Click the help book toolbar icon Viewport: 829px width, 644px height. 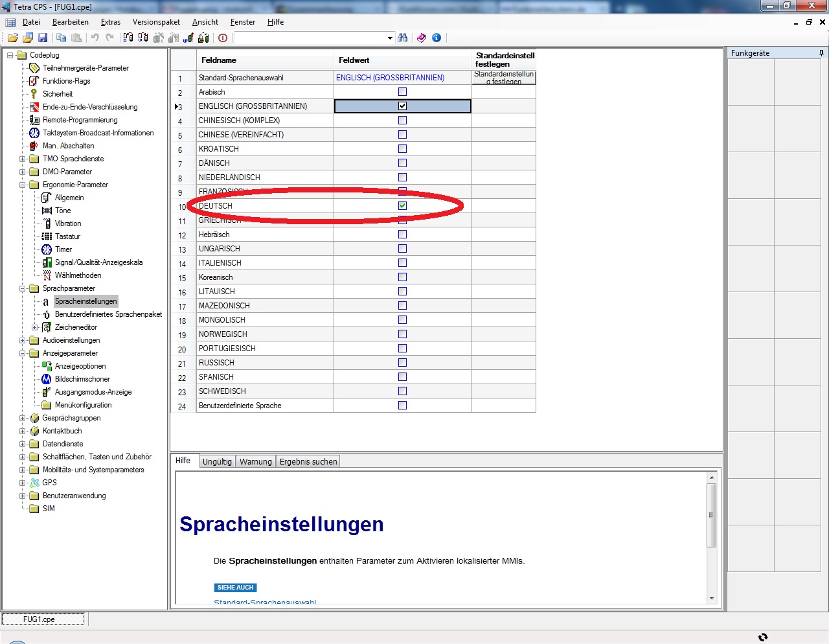(x=422, y=38)
